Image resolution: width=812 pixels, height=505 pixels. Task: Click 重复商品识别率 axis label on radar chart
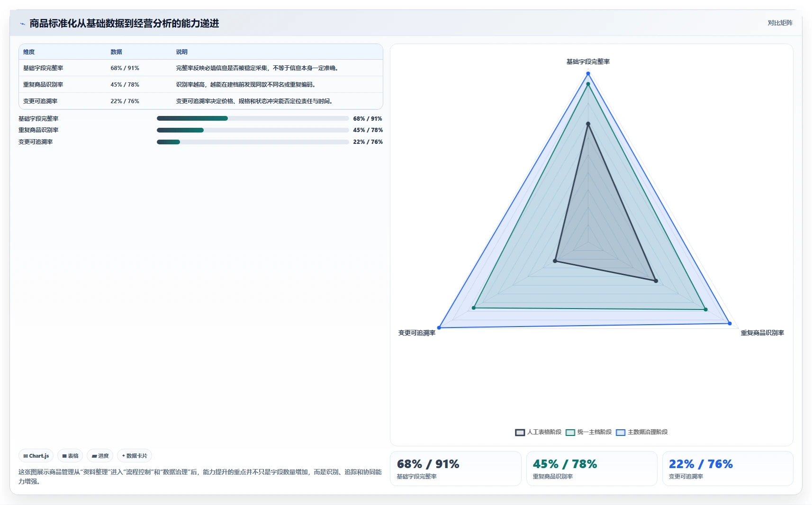(762, 333)
